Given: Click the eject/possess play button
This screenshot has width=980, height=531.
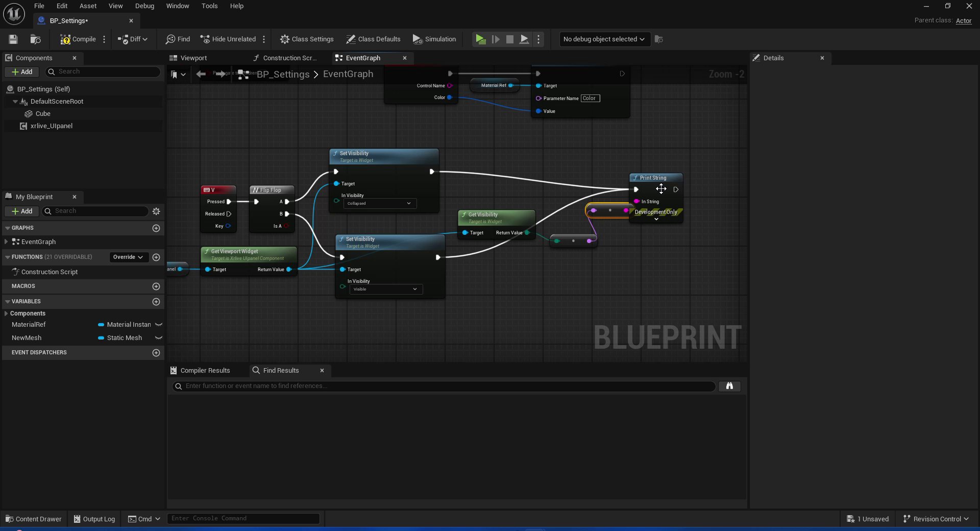Looking at the screenshot, I should point(524,39).
